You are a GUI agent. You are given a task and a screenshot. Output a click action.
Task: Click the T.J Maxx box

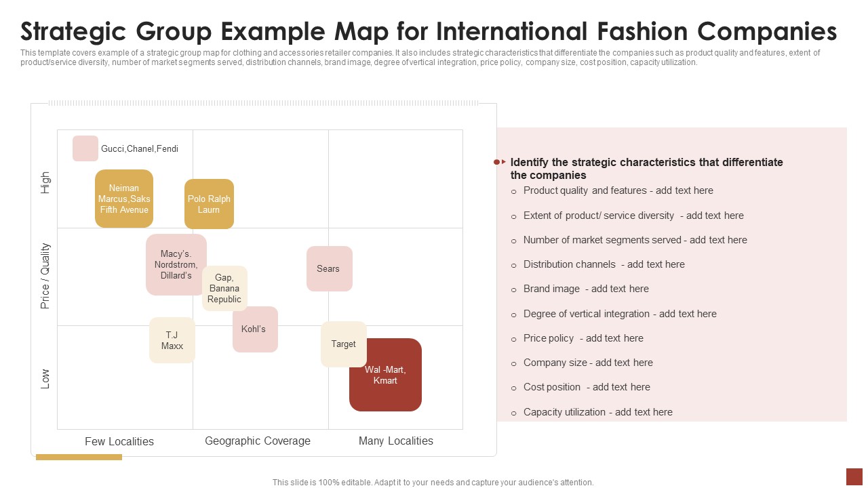tap(172, 340)
